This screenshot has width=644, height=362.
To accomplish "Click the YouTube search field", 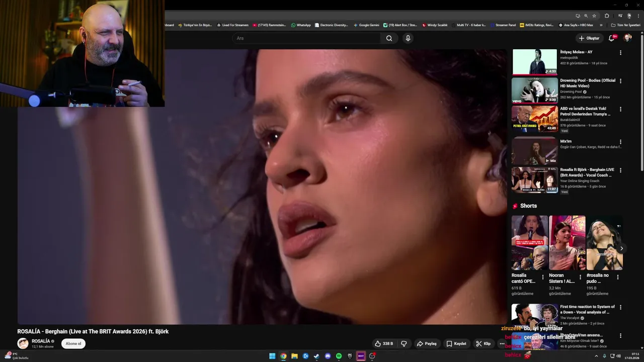I will click(x=307, y=38).
